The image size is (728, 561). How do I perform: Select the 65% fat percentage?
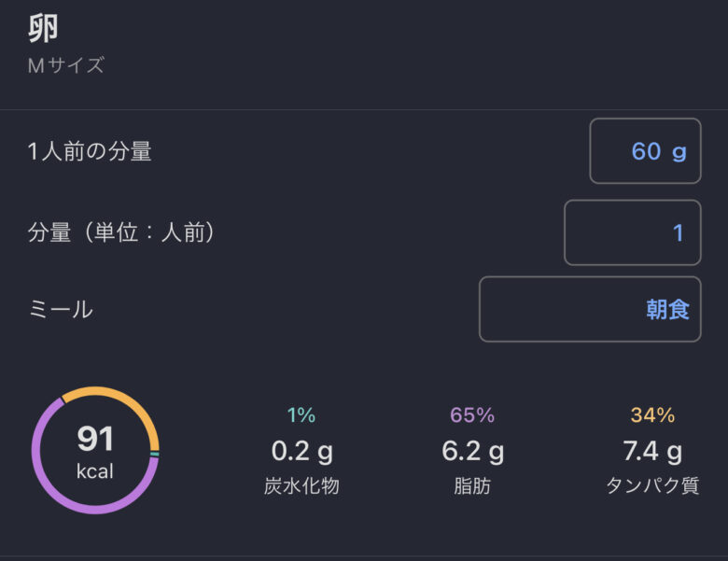(x=472, y=415)
